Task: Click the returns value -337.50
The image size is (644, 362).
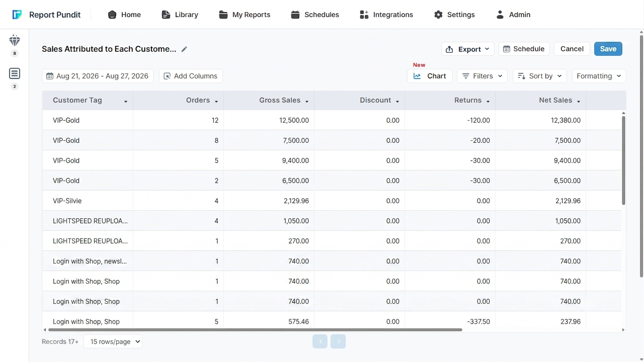Action: tap(478, 321)
